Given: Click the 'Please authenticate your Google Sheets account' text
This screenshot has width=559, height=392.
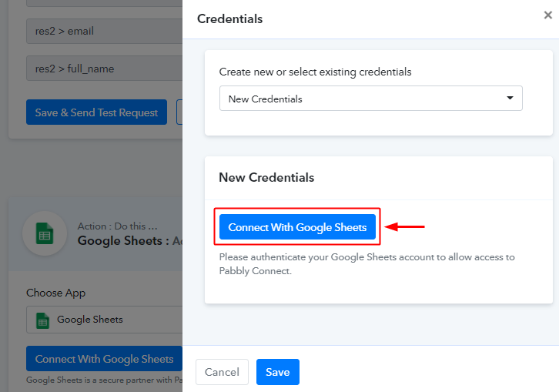Looking at the screenshot, I should click(367, 264).
